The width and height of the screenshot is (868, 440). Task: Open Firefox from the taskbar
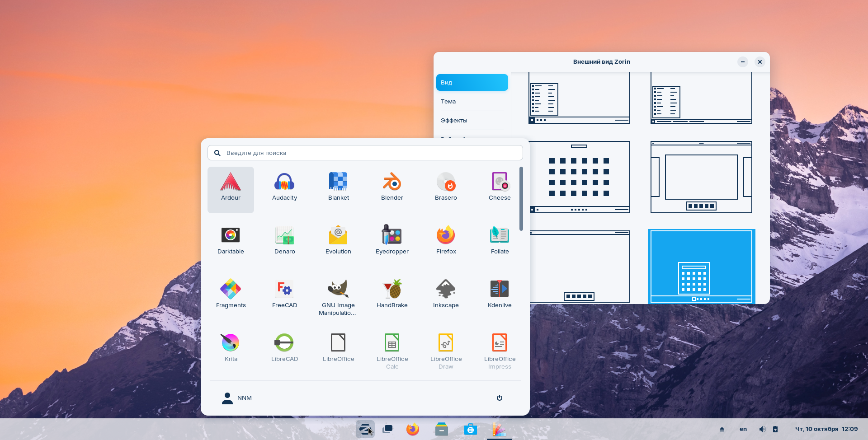click(x=412, y=429)
